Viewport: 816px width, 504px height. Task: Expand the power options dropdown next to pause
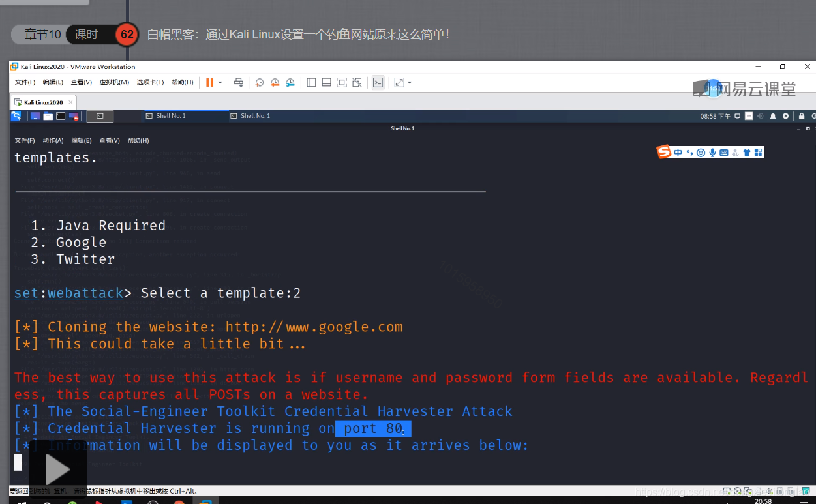(220, 83)
